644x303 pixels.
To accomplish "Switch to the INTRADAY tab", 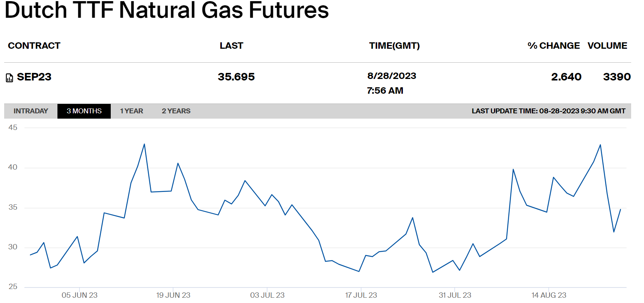I will [x=31, y=111].
